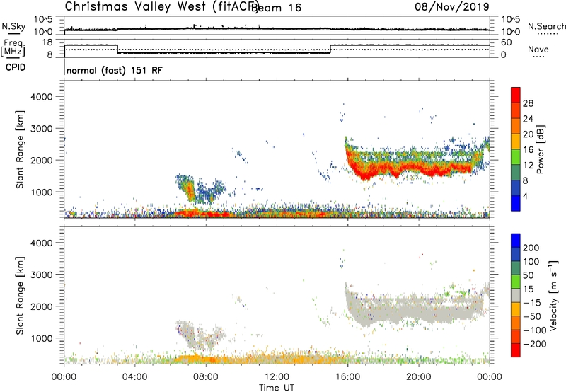Click the '24' label on Power colorbar
This screenshot has width=566, height=392.
[528, 119]
